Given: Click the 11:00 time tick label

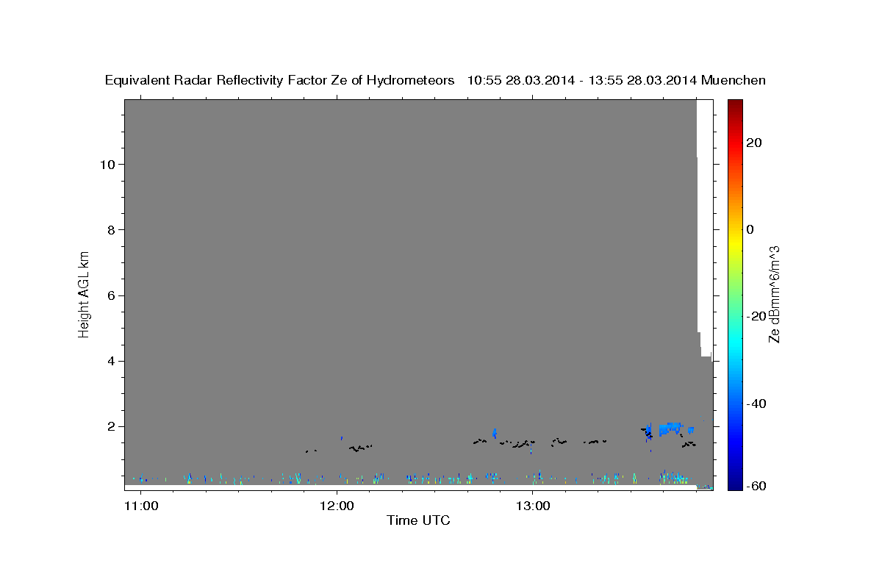Looking at the screenshot, I should (x=140, y=506).
